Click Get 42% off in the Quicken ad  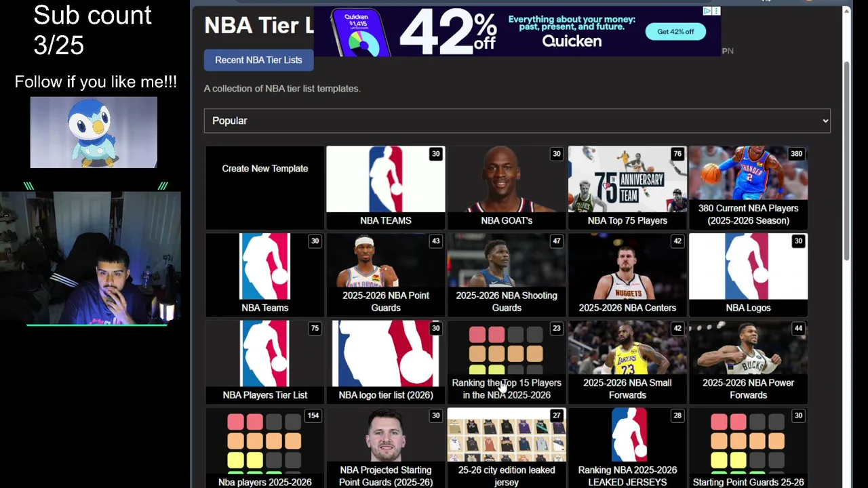pos(675,31)
